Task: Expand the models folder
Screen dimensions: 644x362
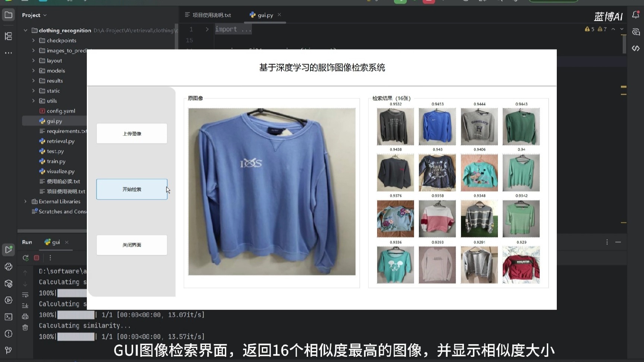Action: [x=33, y=71]
